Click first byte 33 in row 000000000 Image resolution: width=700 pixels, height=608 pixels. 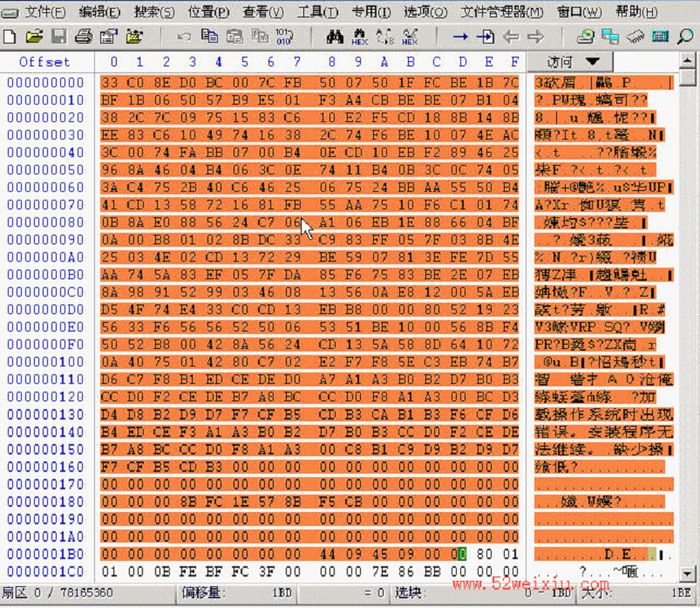pyautogui.click(x=110, y=82)
